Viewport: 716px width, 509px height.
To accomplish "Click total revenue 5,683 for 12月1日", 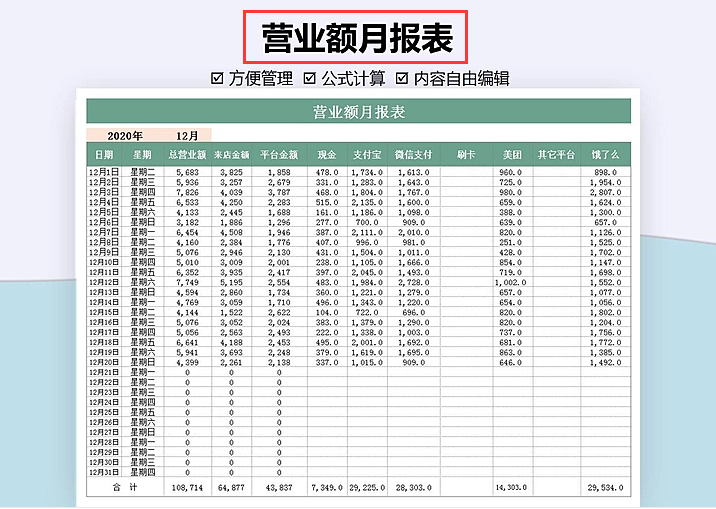I will click(187, 172).
